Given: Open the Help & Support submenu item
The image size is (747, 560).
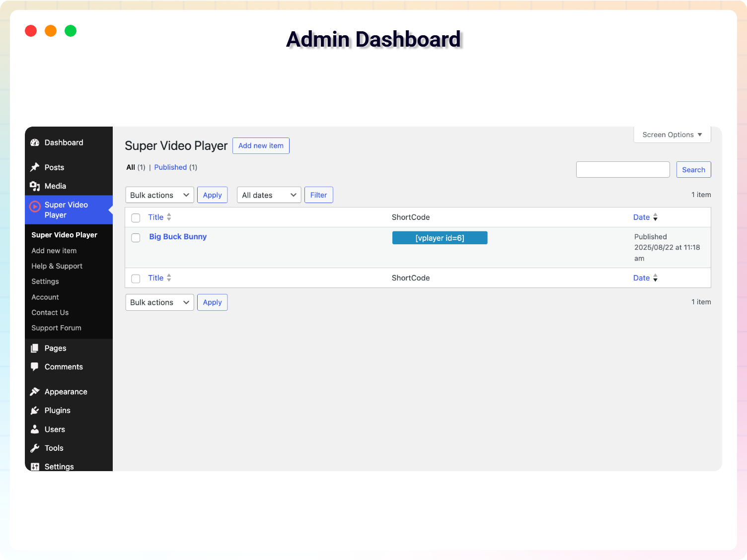Looking at the screenshot, I should coord(57,266).
